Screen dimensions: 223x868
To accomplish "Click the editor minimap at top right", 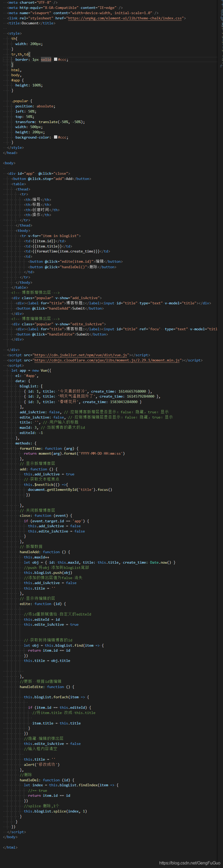I will pyautogui.click(x=221, y=34).
